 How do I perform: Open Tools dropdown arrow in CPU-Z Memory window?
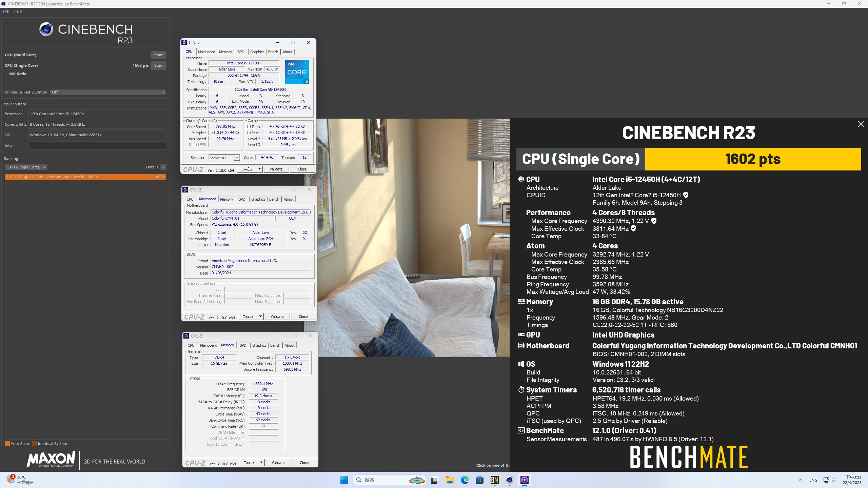click(x=262, y=463)
